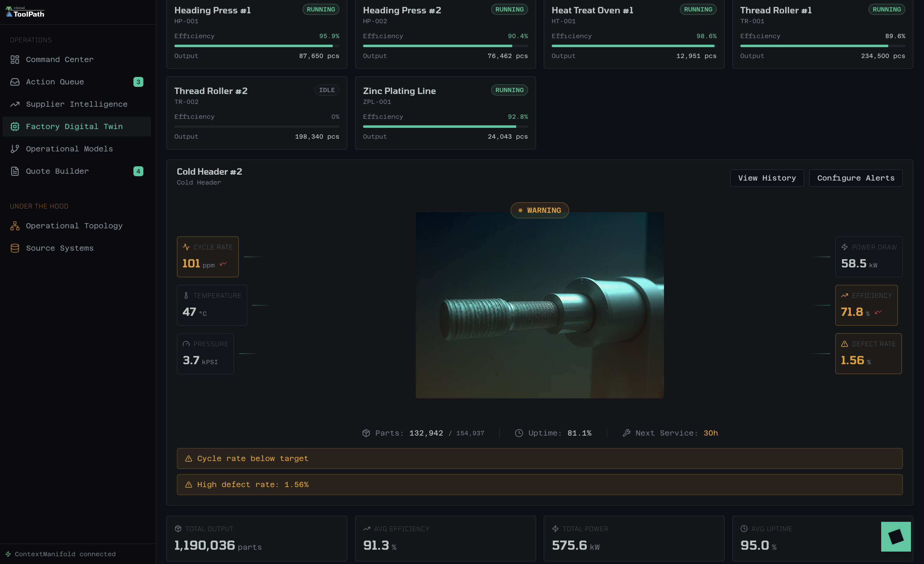Viewport: 924px width, 564px height.
Task: Collapse the UNDER THE HOOD sidebar section
Action: click(x=39, y=206)
